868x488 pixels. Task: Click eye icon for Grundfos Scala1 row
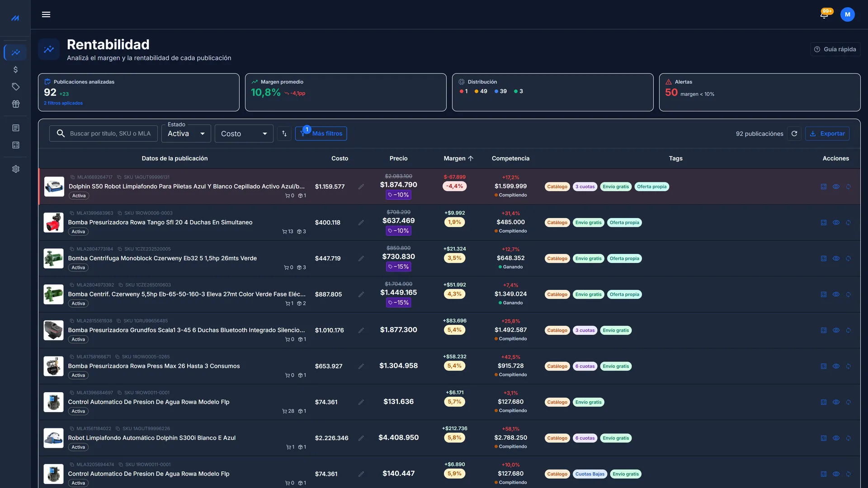[836, 330]
